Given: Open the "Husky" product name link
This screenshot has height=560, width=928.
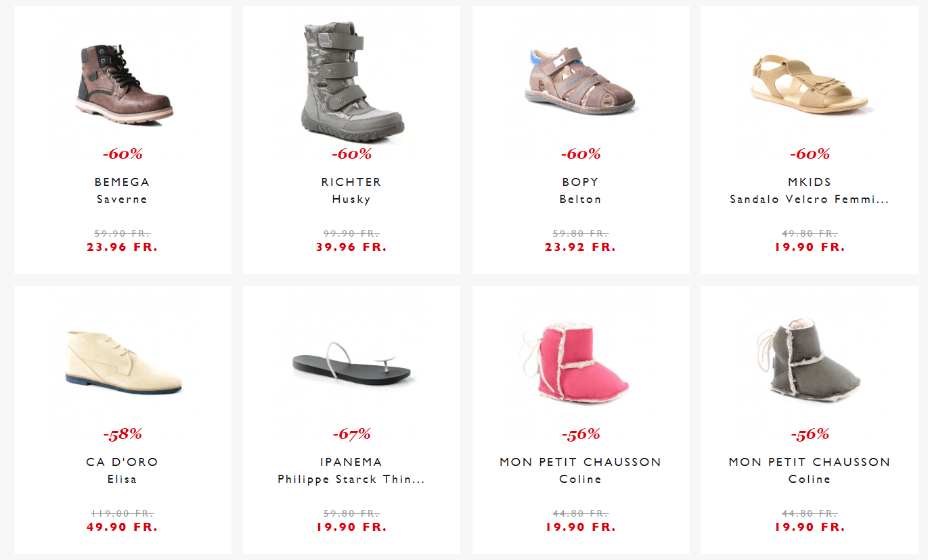Looking at the screenshot, I should pos(351,200).
